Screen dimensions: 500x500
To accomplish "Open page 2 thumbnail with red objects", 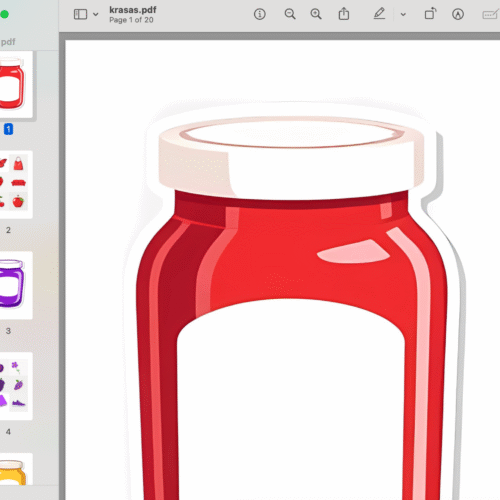I will (15, 185).
